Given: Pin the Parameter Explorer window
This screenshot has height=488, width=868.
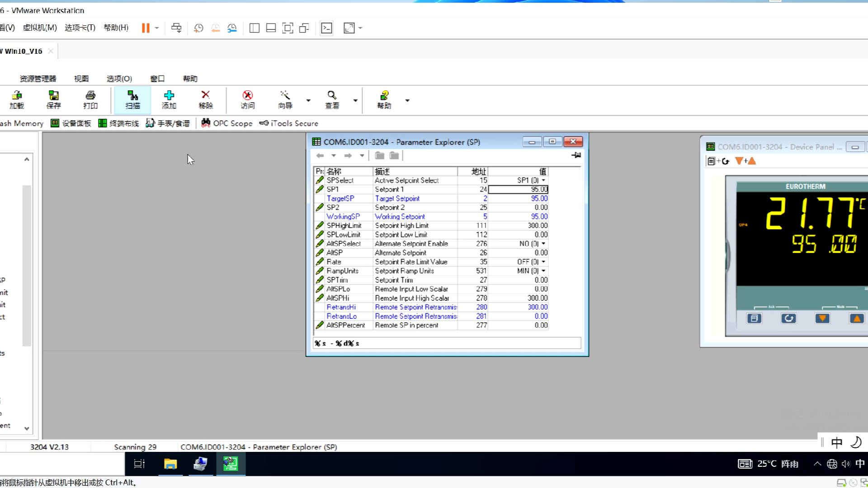Looking at the screenshot, I should 576,155.
